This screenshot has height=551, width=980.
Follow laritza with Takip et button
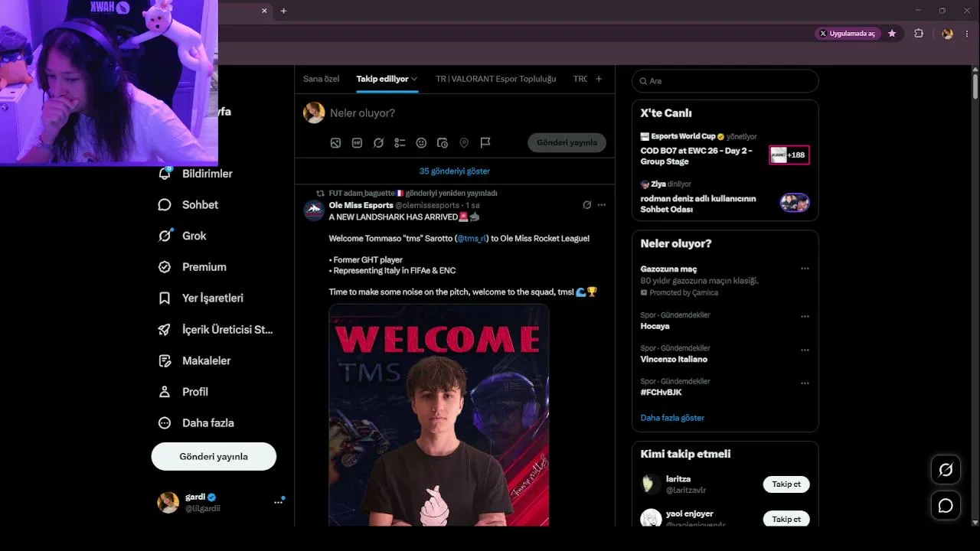click(x=786, y=484)
